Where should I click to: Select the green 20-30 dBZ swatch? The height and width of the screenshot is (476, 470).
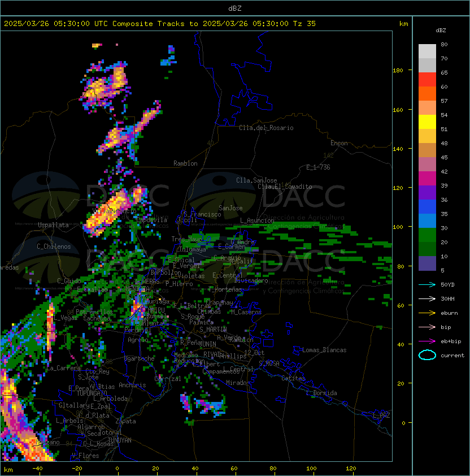(x=427, y=235)
